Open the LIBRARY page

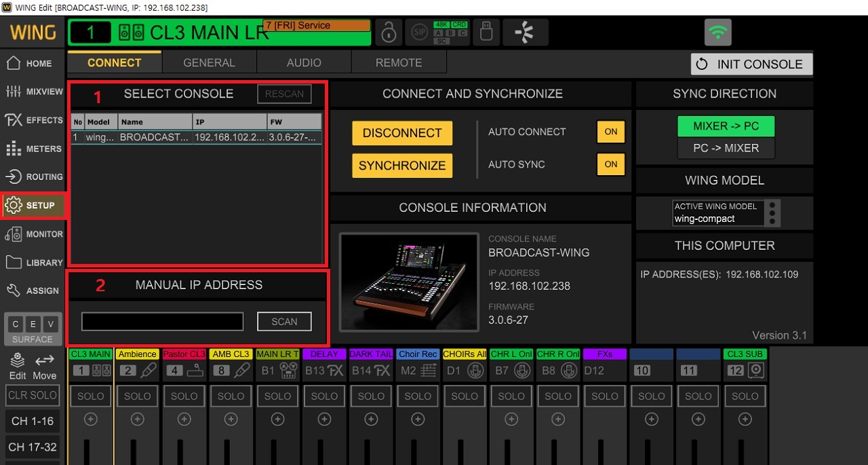[x=33, y=263]
